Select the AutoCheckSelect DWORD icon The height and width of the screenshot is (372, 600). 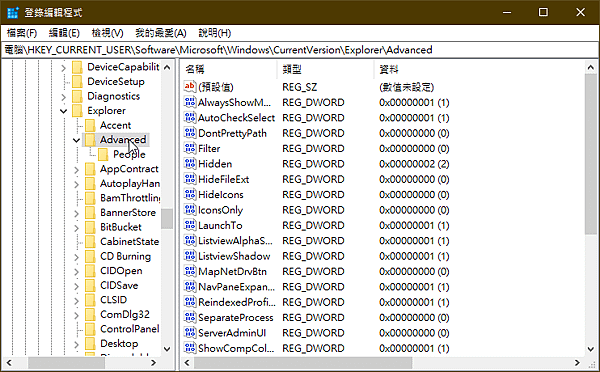190,117
